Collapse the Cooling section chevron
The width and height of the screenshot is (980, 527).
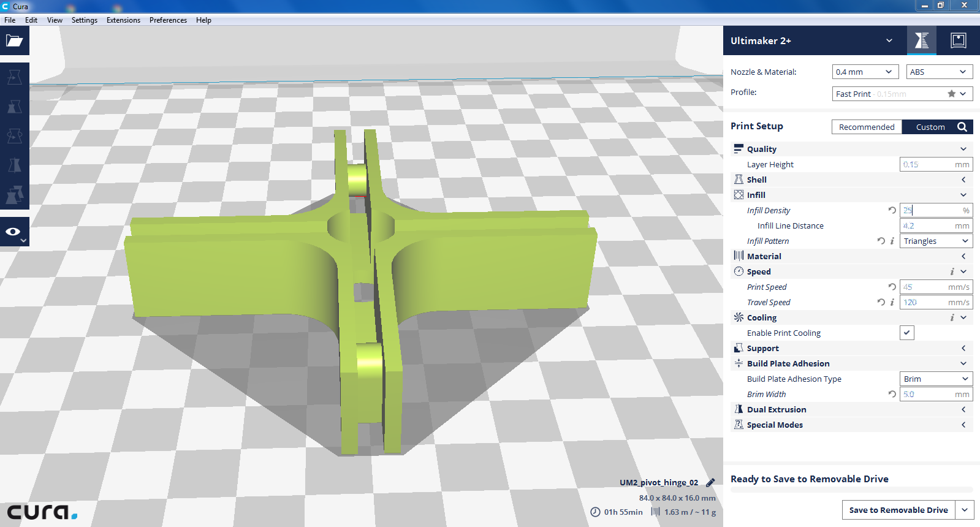[963, 317]
